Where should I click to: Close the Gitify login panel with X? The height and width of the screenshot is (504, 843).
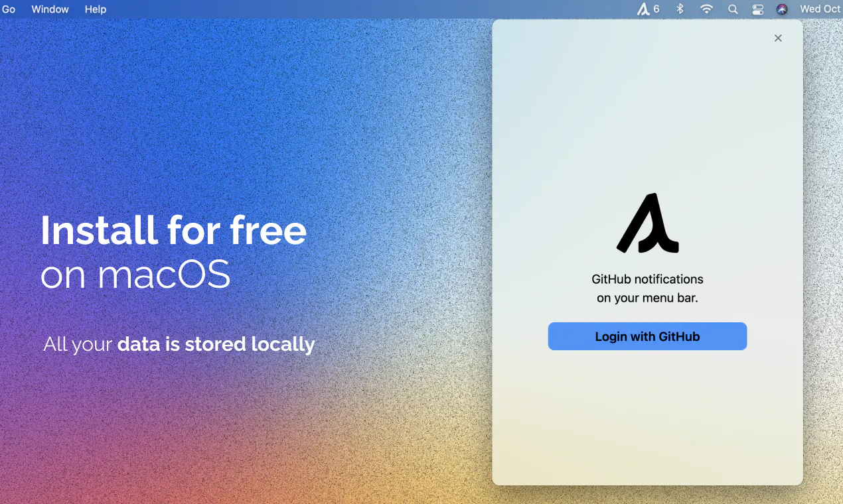point(778,38)
